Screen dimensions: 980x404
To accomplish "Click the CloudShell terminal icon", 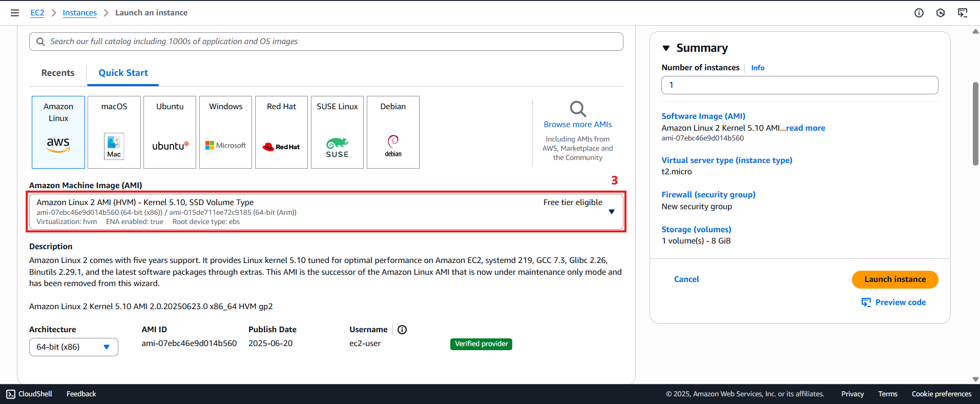I will tap(11, 394).
